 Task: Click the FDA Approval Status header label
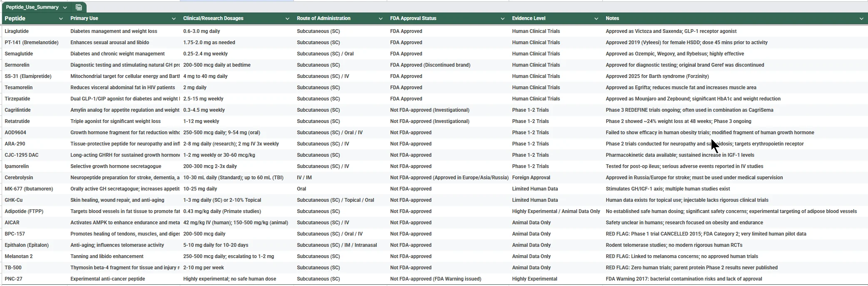tap(413, 18)
